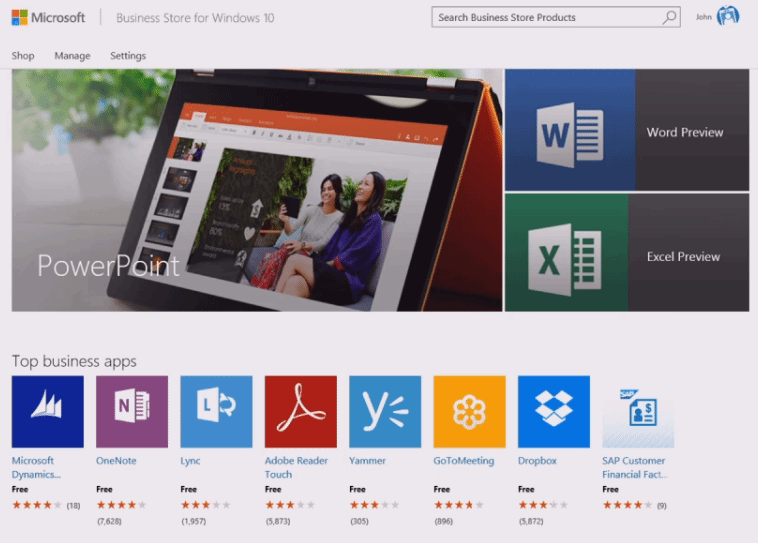
Task: Click the SAP Customer Financial Fact icon
Action: (638, 412)
